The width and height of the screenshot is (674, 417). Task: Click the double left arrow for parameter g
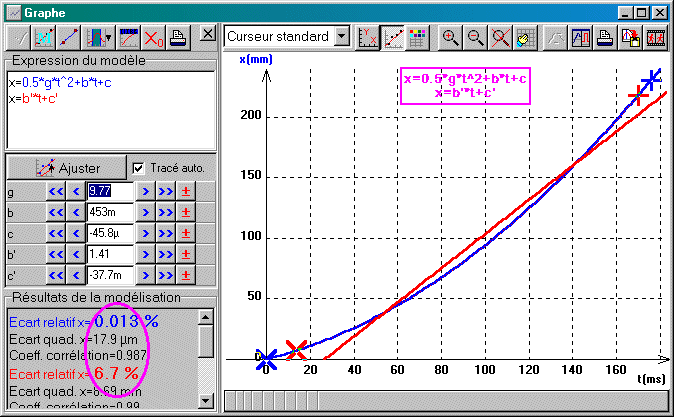pos(55,191)
